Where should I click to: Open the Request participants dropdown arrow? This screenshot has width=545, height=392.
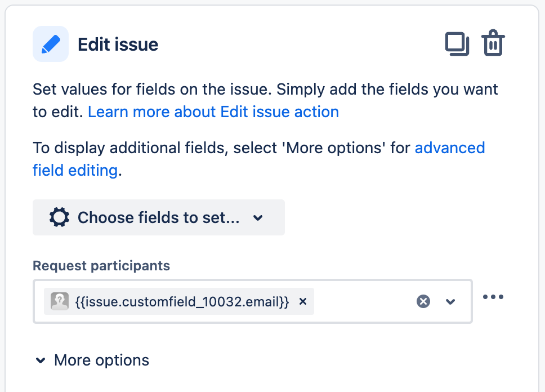(450, 302)
